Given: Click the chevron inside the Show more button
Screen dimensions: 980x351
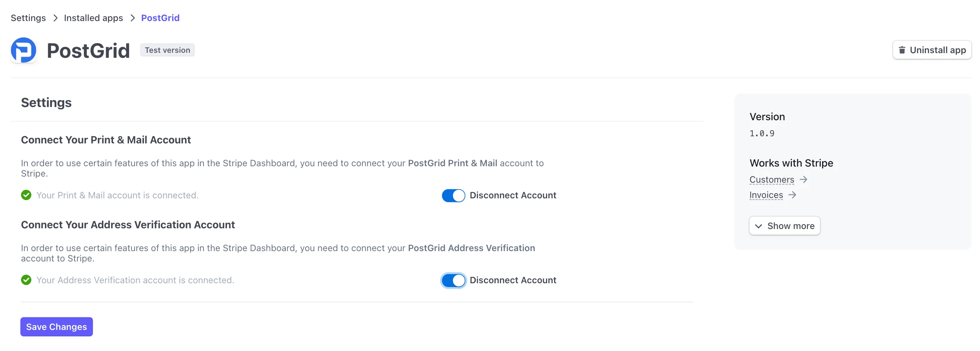Looking at the screenshot, I should point(759,226).
